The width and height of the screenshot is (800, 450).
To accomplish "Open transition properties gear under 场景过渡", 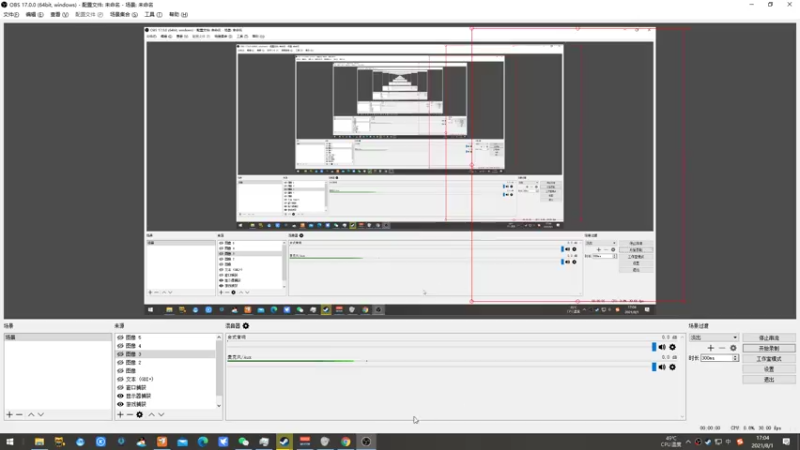I will (x=733, y=348).
